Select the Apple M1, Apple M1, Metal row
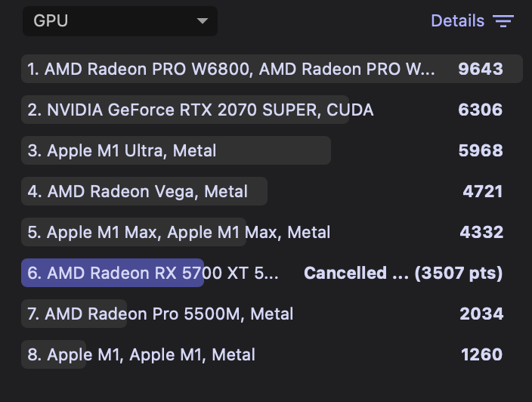532x402 pixels. pyautogui.click(x=141, y=354)
